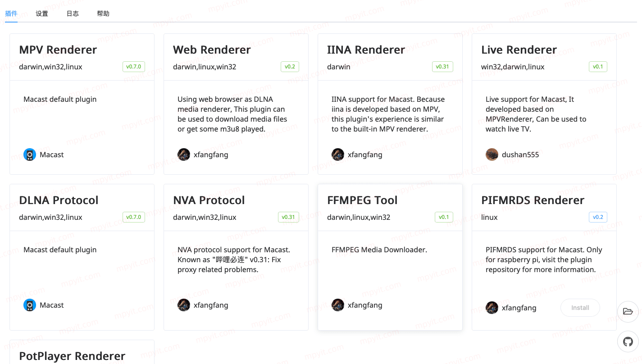Click xfangfang avatar in FFMPEG Tool card

338,305
